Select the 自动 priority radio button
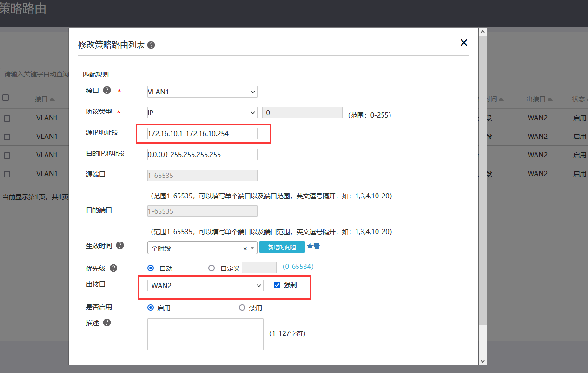Image resolution: width=588 pixels, height=373 pixels. 151,268
